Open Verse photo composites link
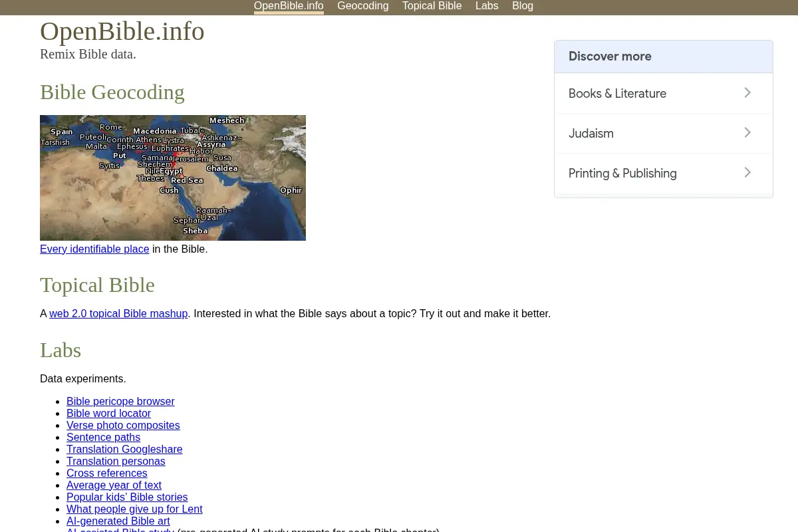 pos(123,425)
